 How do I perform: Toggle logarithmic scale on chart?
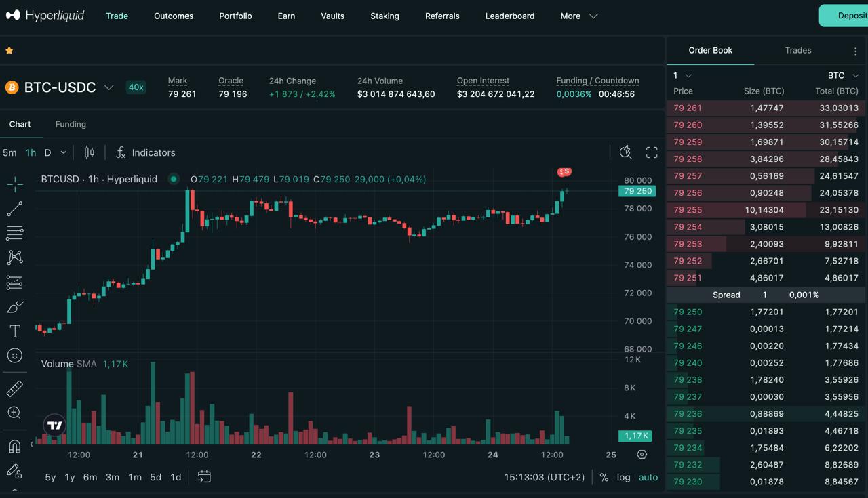(624, 477)
